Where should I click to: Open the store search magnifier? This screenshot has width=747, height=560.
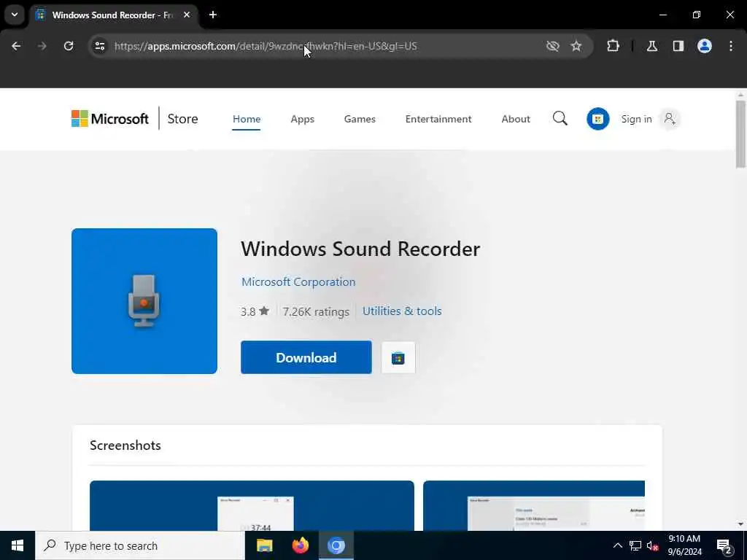point(560,119)
